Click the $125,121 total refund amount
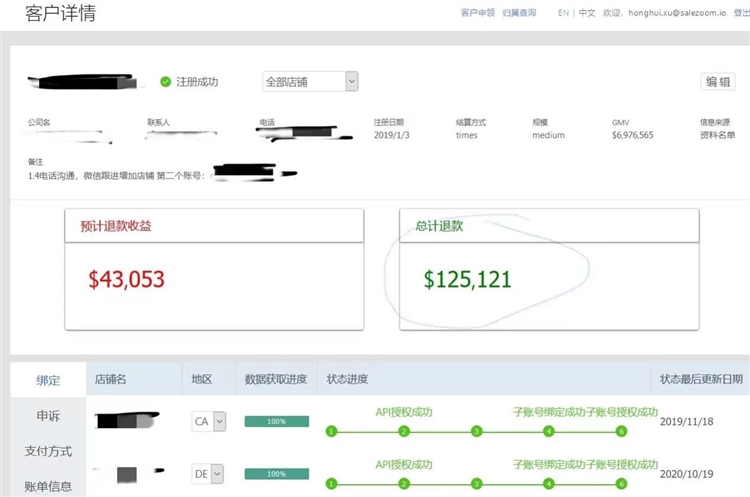The width and height of the screenshot is (750, 497). pos(467,279)
